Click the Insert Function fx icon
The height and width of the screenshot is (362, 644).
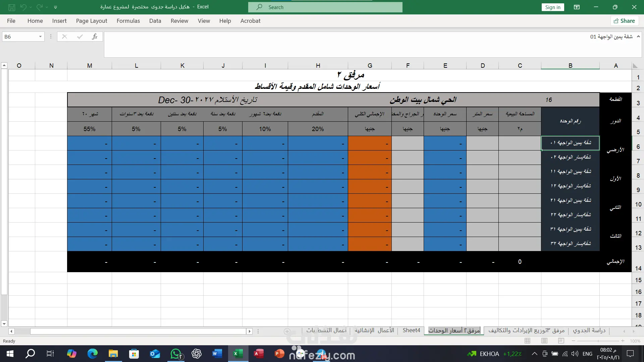pos(95,37)
